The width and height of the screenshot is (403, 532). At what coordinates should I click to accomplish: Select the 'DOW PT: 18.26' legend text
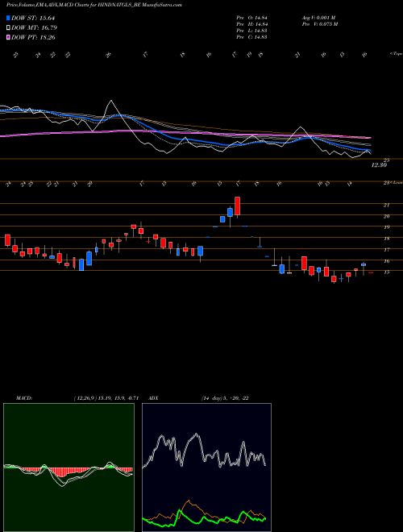coord(33,37)
